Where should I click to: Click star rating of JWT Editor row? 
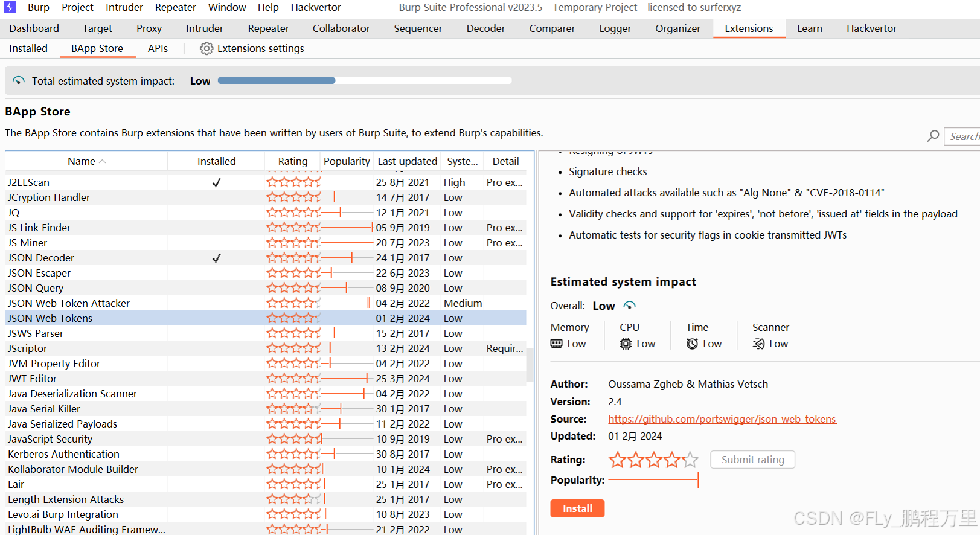tap(293, 379)
